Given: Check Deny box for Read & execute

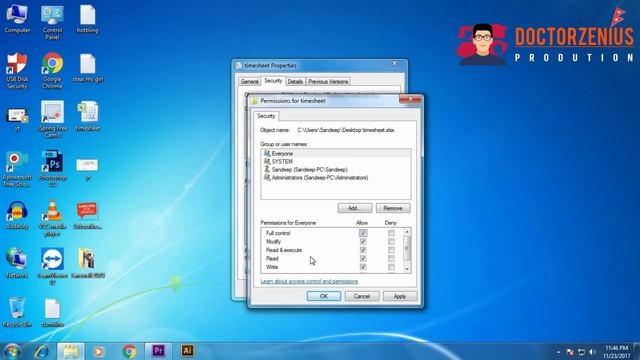Looking at the screenshot, I should click(391, 250).
